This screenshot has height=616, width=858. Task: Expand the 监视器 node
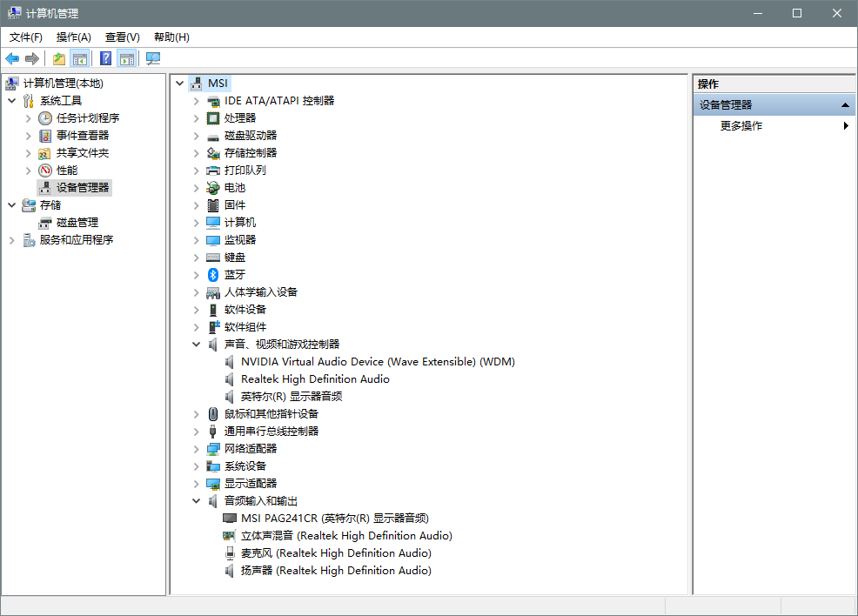(196, 240)
